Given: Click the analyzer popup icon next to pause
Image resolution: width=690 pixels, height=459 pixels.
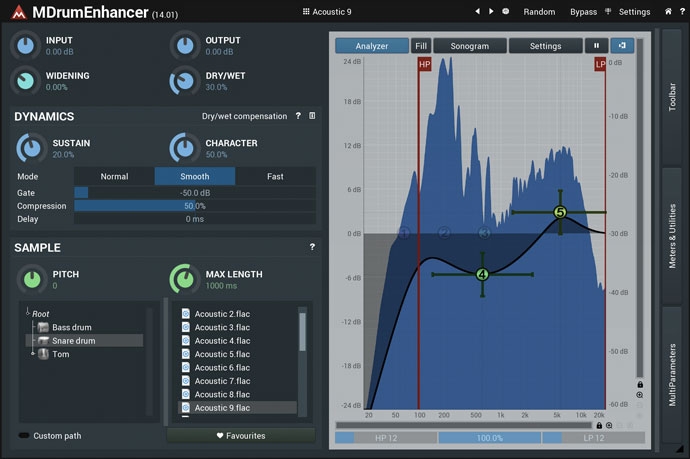Looking at the screenshot, I should click(622, 45).
